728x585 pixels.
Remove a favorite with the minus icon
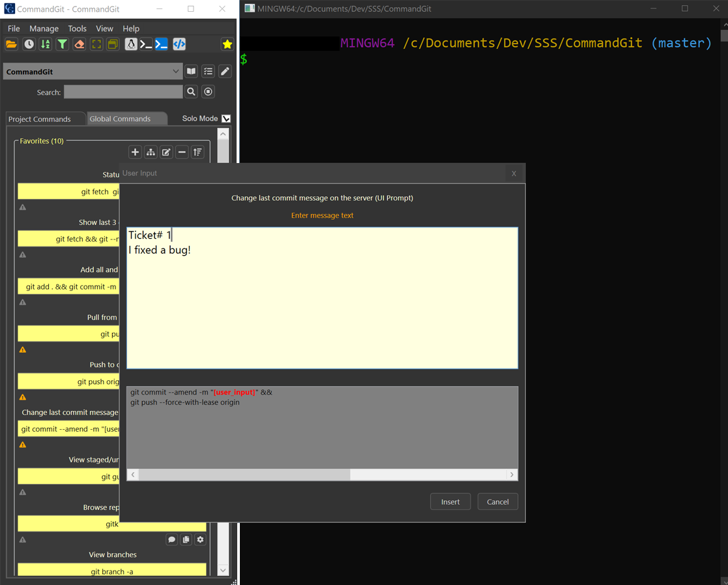pyautogui.click(x=182, y=152)
